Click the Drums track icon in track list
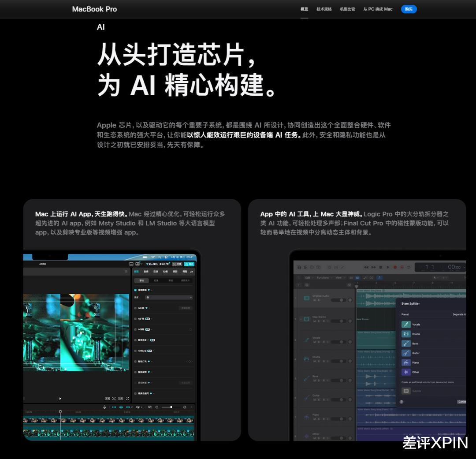This screenshot has width=476, height=459. pyautogui.click(x=306, y=359)
